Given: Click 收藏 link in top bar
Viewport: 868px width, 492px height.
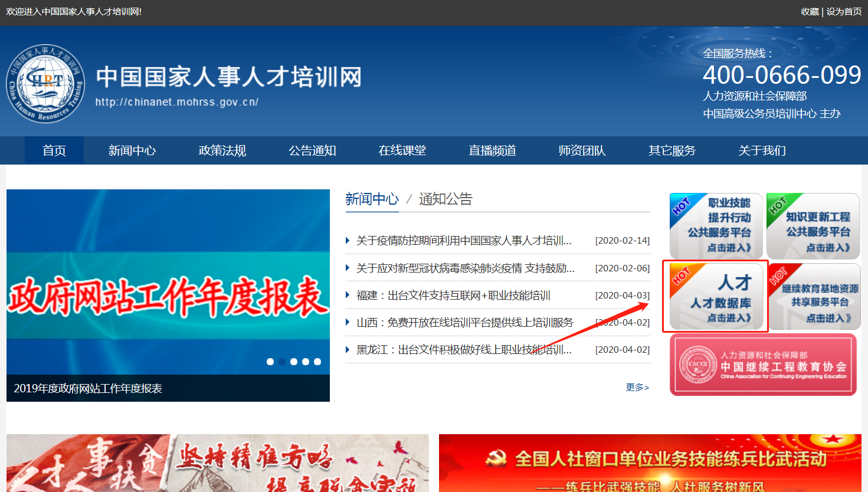Looking at the screenshot, I should click(810, 12).
